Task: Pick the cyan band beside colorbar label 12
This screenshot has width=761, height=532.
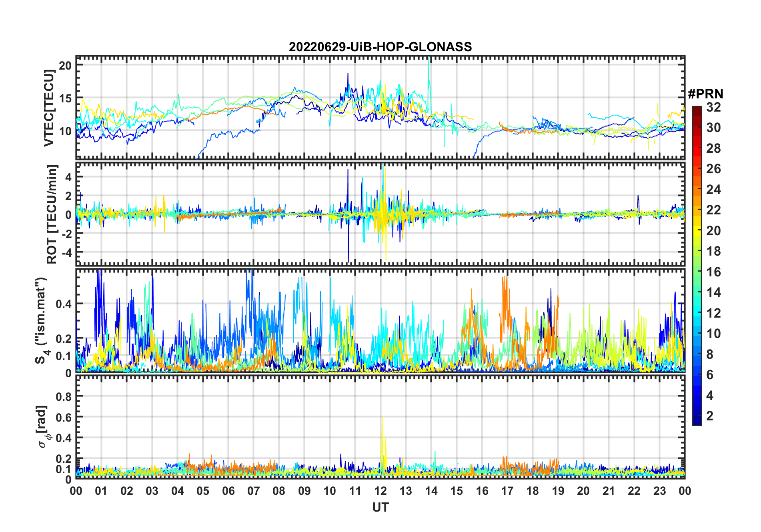Action: pos(697,313)
